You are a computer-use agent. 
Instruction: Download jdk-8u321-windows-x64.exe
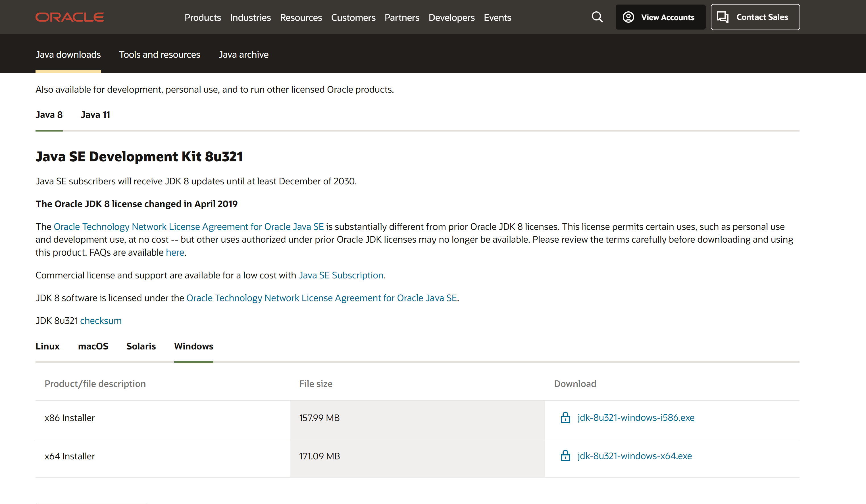click(x=634, y=455)
